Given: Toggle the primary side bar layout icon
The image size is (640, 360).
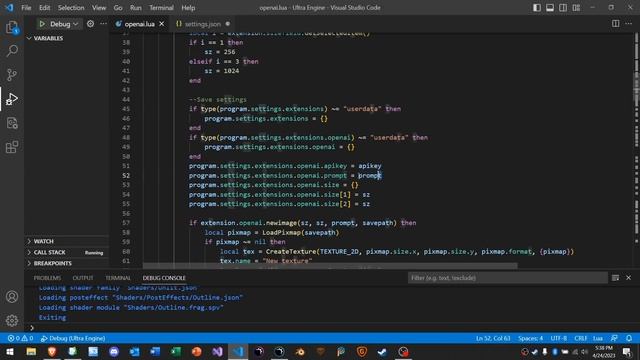Looking at the screenshot, I should pos(537,8).
